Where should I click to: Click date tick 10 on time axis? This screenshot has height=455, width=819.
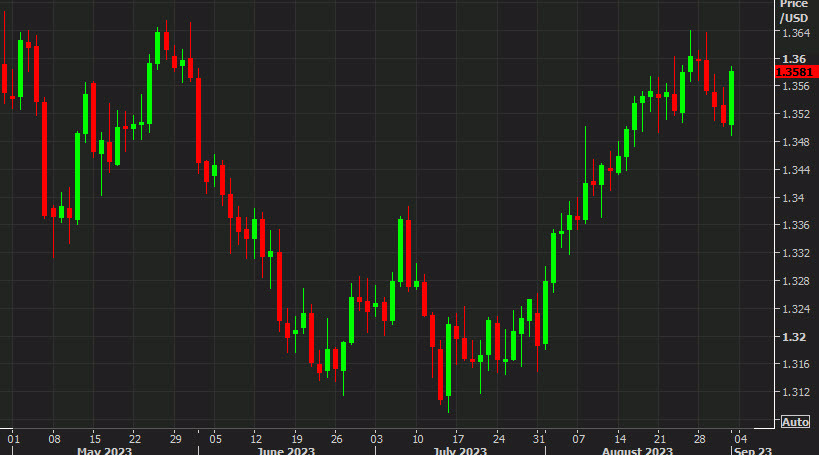[417, 439]
